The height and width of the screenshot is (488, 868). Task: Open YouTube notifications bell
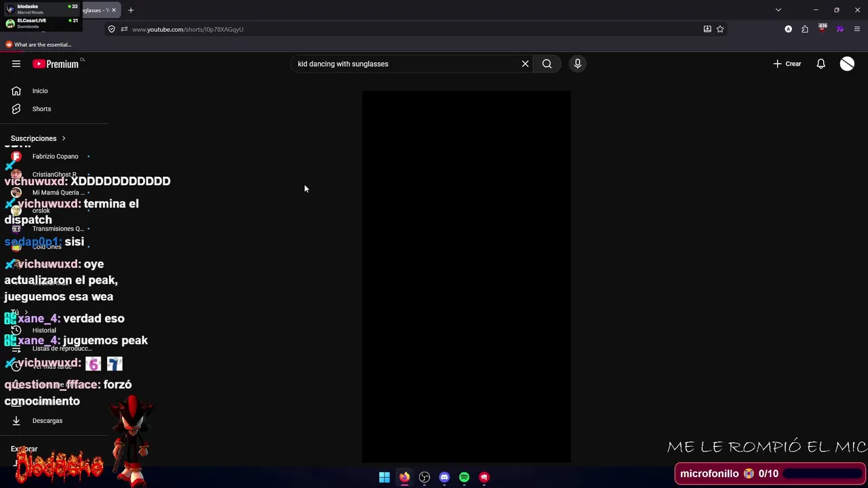[x=821, y=64]
